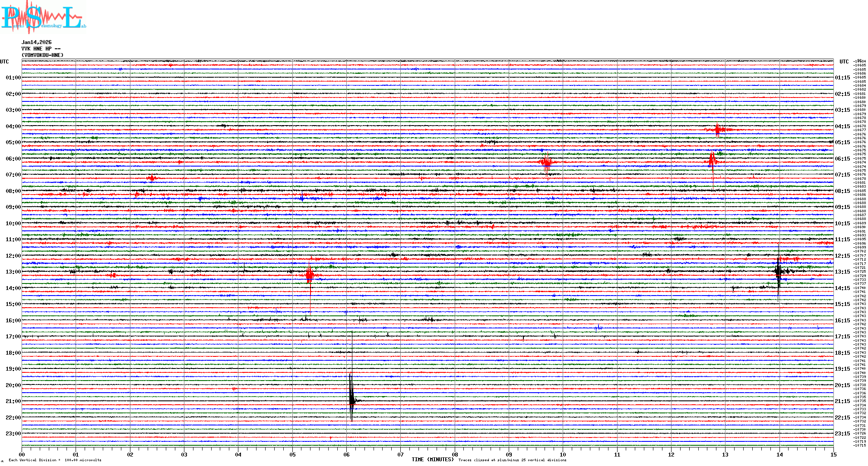Click the Each Vertical Division scale note
This screenshot has height=466, width=868.
click(x=55, y=460)
